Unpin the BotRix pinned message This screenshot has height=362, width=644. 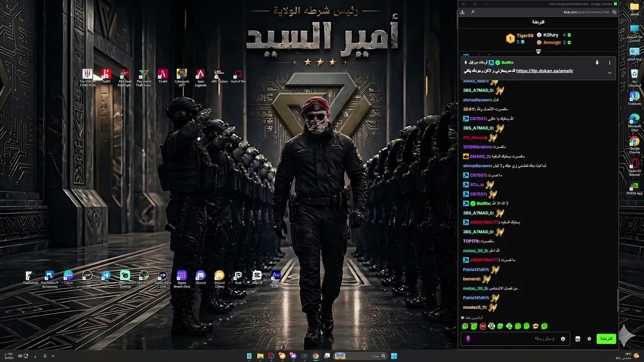pyautogui.click(x=597, y=63)
